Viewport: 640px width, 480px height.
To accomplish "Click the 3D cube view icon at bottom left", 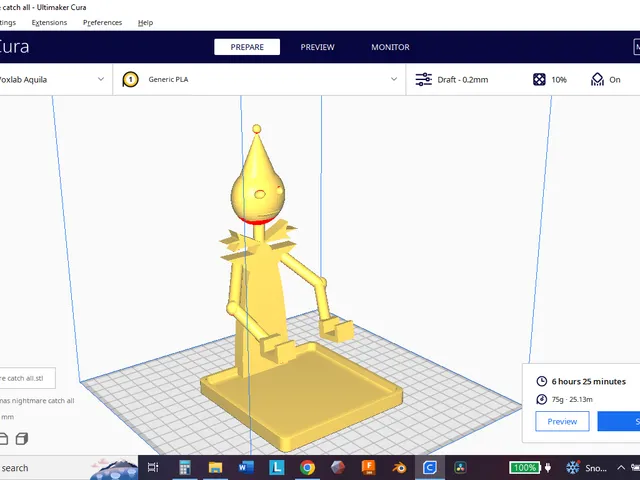I will pyautogui.click(x=22, y=439).
